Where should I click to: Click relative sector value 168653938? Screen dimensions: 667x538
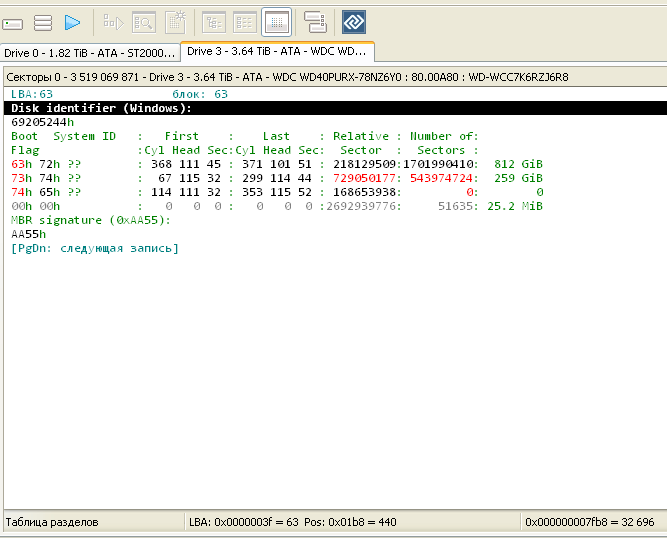coord(365,192)
